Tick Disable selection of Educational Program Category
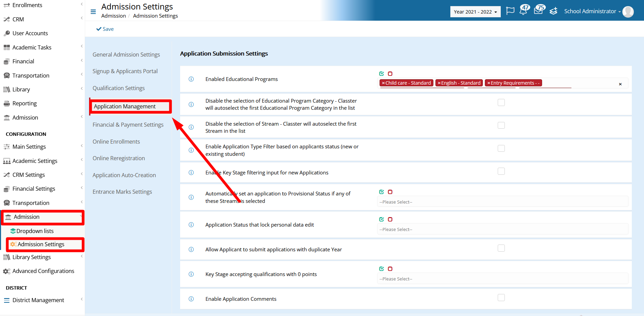Viewport: 644px width, 316px height. tap(501, 102)
